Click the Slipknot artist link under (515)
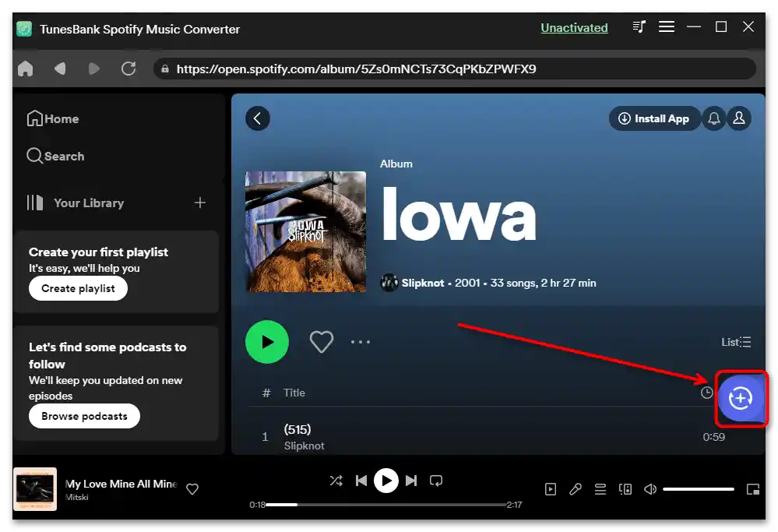The image size is (778, 532). pos(305,446)
